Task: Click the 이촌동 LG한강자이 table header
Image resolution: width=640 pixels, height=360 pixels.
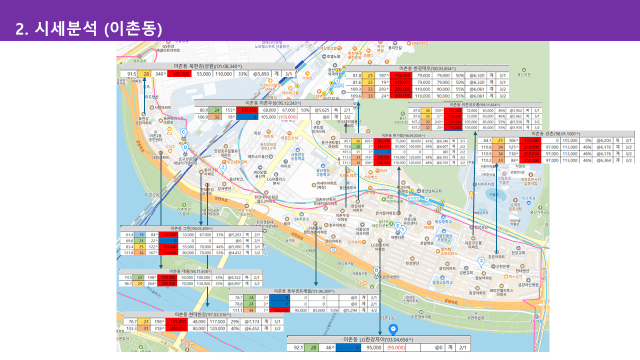Action: pos(378,340)
